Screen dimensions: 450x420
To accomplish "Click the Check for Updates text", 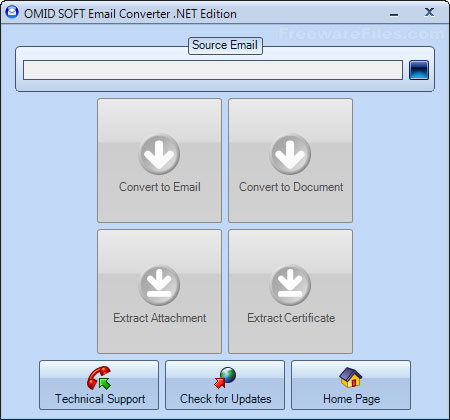I will [x=226, y=399].
